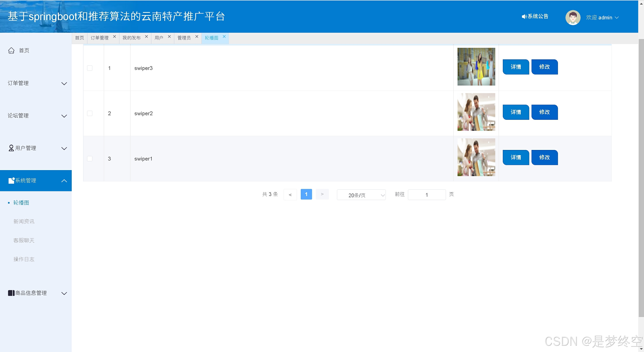Image resolution: width=644 pixels, height=352 pixels.
Task: Open 新闻资讯 in sidebar submenu
Action: pyautogui.click(x=24, y=221)
